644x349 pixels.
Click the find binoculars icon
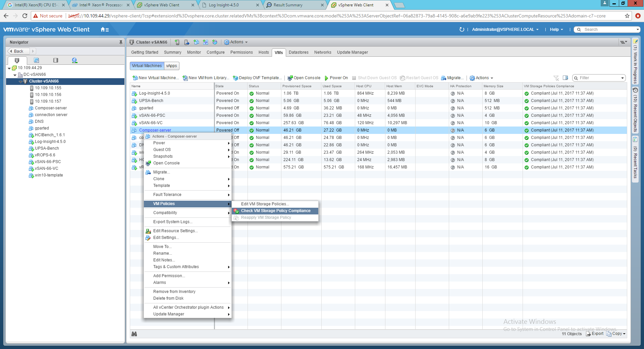[x=134, y=334]
